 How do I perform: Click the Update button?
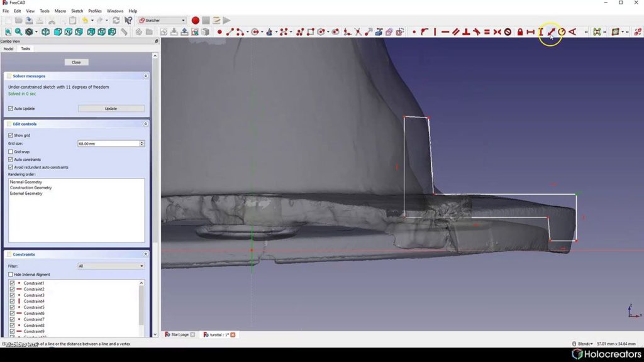pos(111,109)
